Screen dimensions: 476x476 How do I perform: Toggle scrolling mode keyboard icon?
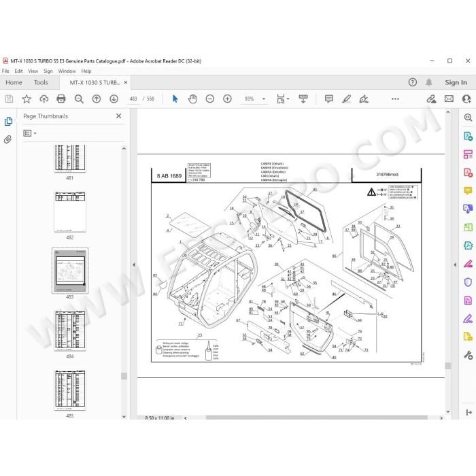(303, 99)
